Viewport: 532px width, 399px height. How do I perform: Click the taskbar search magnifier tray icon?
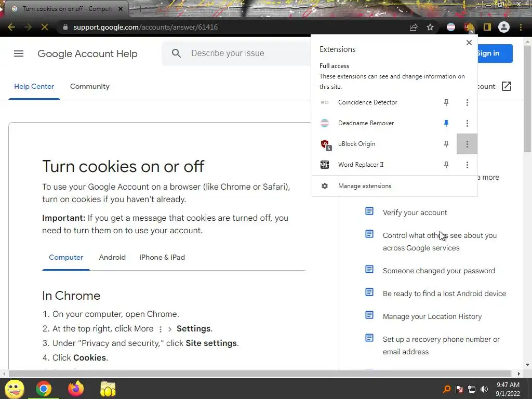(446, 389)
